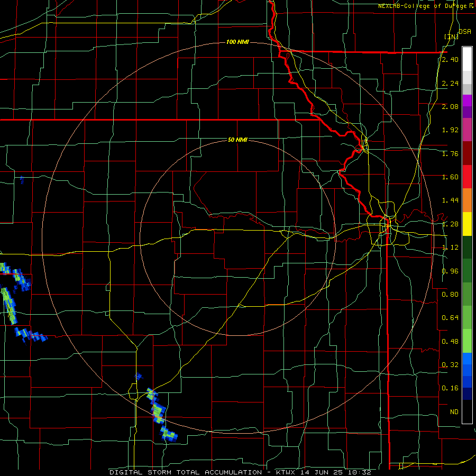The image size is (476, 476).
Task: Select the 0.48 legend value
Action: (450, 342)
